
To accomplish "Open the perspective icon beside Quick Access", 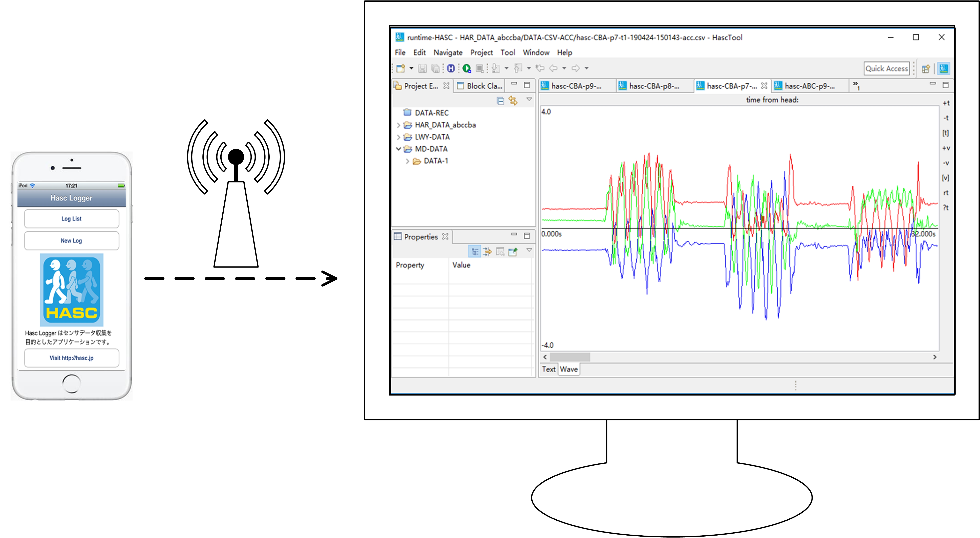I will [926, 69].
